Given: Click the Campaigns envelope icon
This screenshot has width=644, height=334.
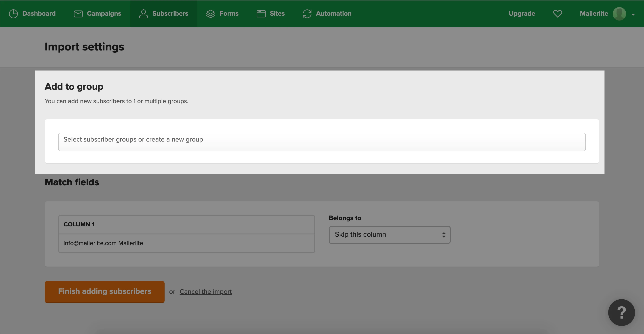Looking at the screenshot, I should pyautogui.click(x=78, y=14).
